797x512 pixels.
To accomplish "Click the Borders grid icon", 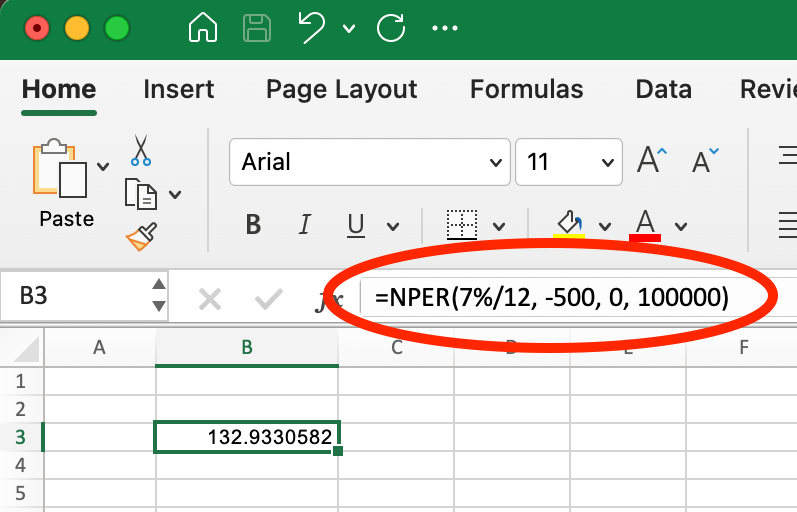I will pos(462,224).
